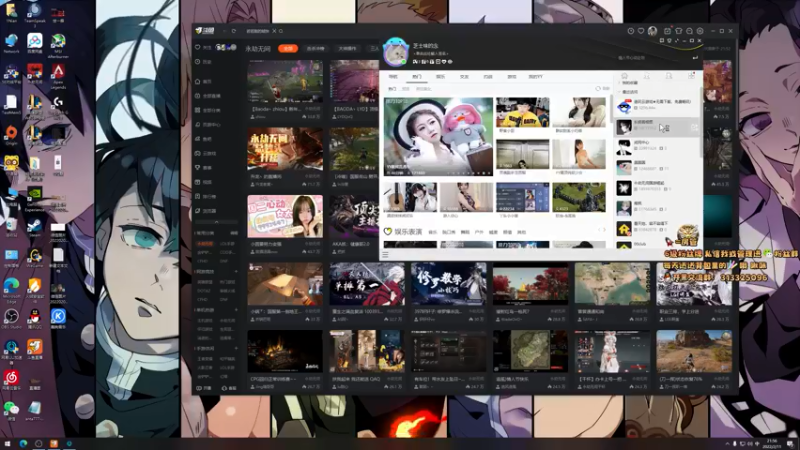Open the last YY navigation tab ending in YY

[x=535, y=77]
